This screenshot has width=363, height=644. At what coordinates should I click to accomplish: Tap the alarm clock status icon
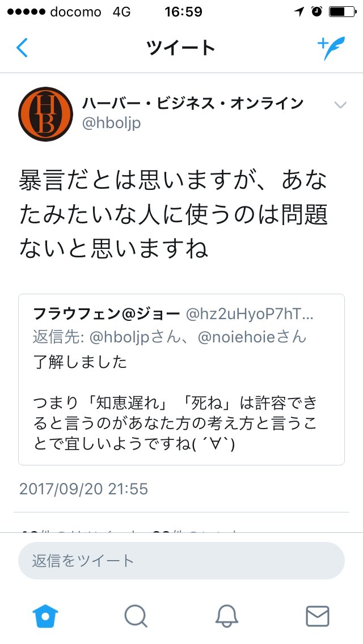coord(316,11)
